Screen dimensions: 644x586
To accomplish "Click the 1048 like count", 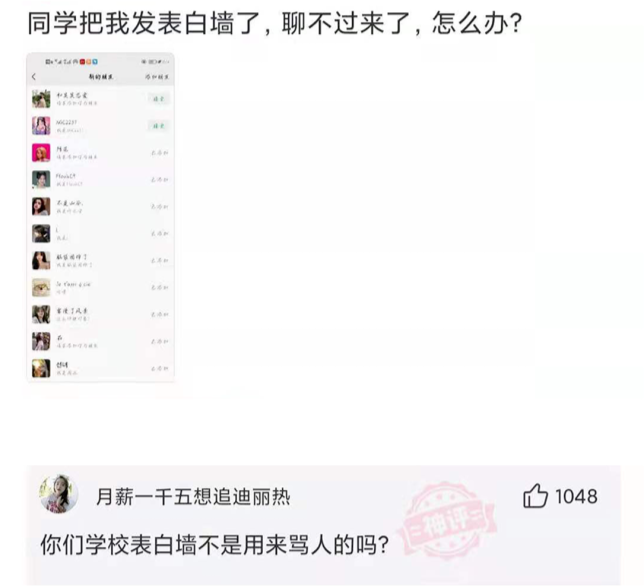I will pyautogui.click(x=576, y=496).
